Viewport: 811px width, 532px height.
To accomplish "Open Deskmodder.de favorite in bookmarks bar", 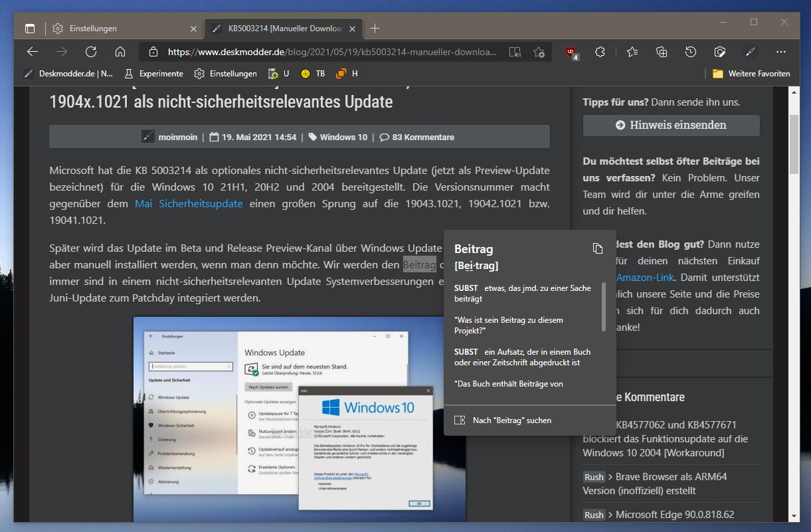I will tap(68, 74).
